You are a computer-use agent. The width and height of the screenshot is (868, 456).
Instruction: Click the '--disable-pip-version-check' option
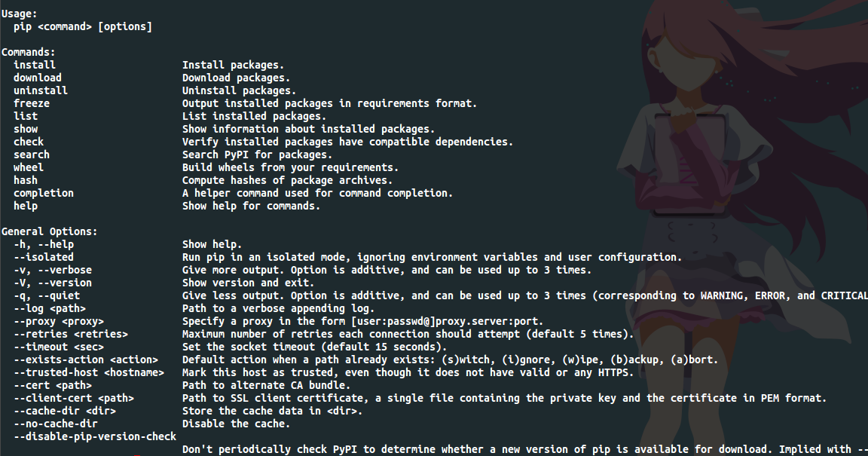(x=95, y=436)
